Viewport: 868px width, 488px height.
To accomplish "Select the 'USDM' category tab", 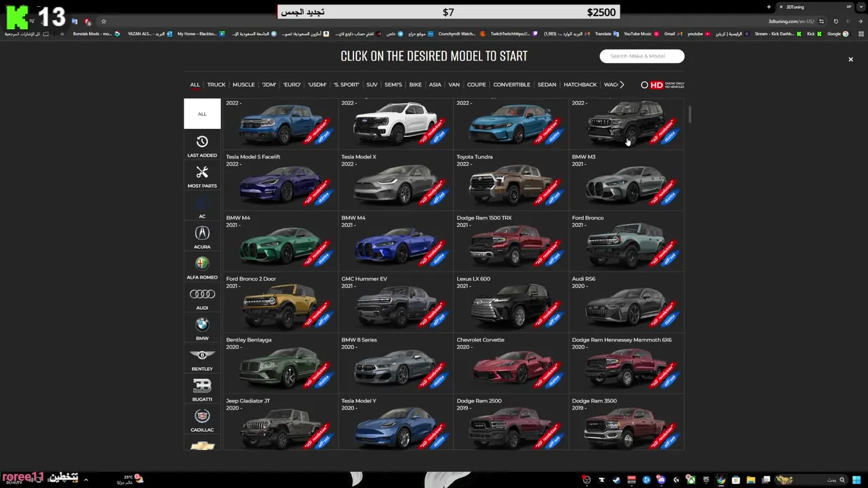I will pyautogui.click(x=317, y=85).
